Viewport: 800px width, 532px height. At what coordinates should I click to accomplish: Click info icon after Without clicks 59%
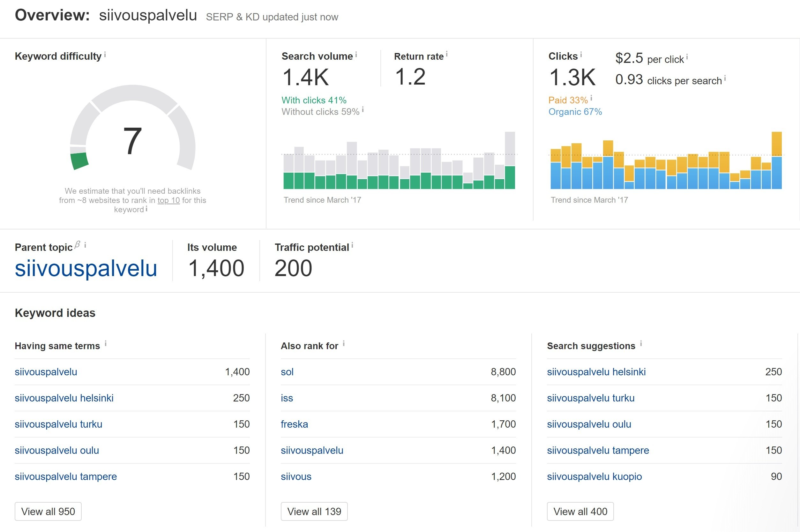pos(363,109)
